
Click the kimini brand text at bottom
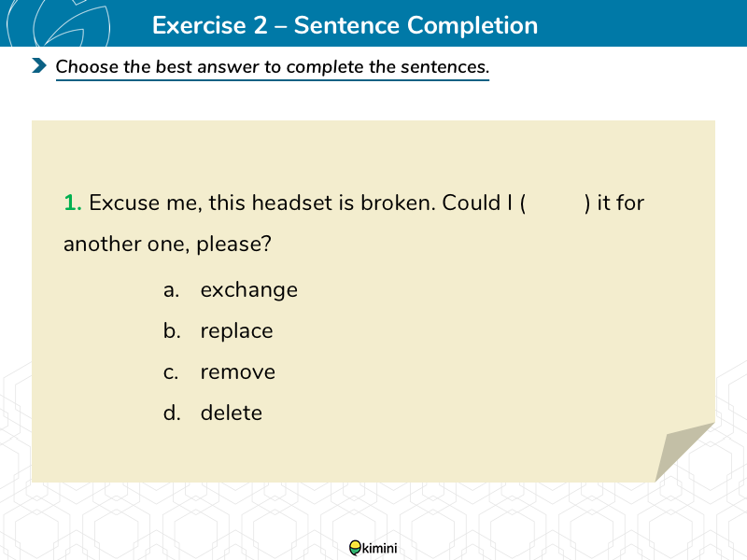pyautogui.click(x=379, y=549)
